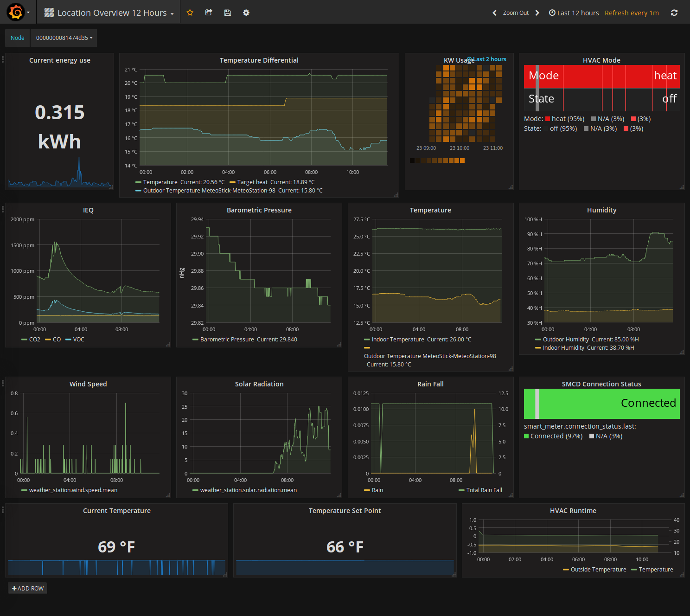The image size is (690, 616).
Task: Expand the Node variable value dropdown
Action: click(x=64, y=38)
